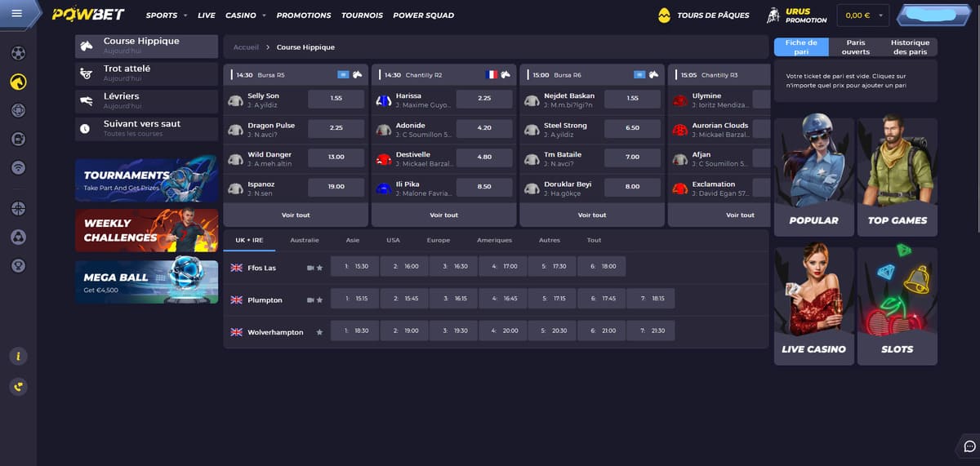
Task: Click the Accueil breadcrumb link
Action: tap(246, 47)
